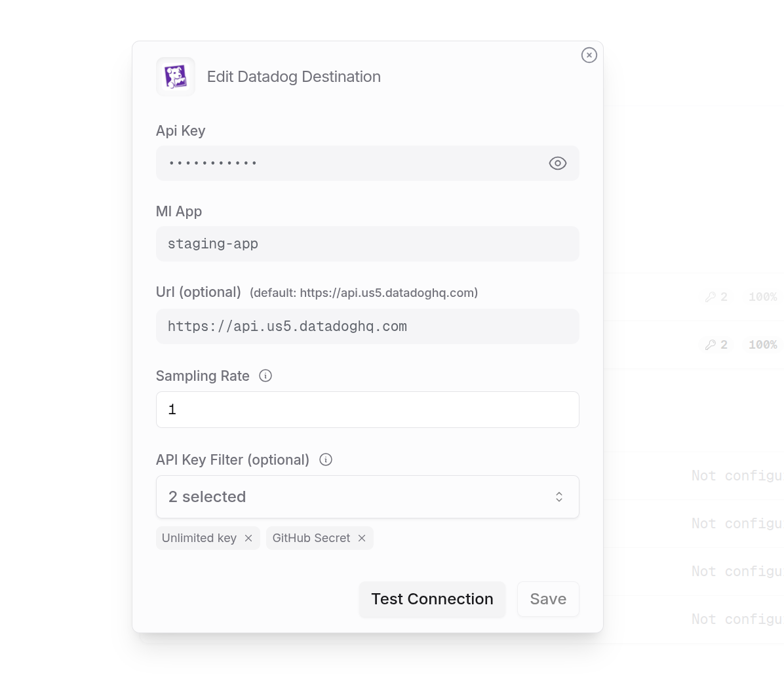784x681 pixels.
Task: Click the Edit Datadog Destination title
Action: 294,77
